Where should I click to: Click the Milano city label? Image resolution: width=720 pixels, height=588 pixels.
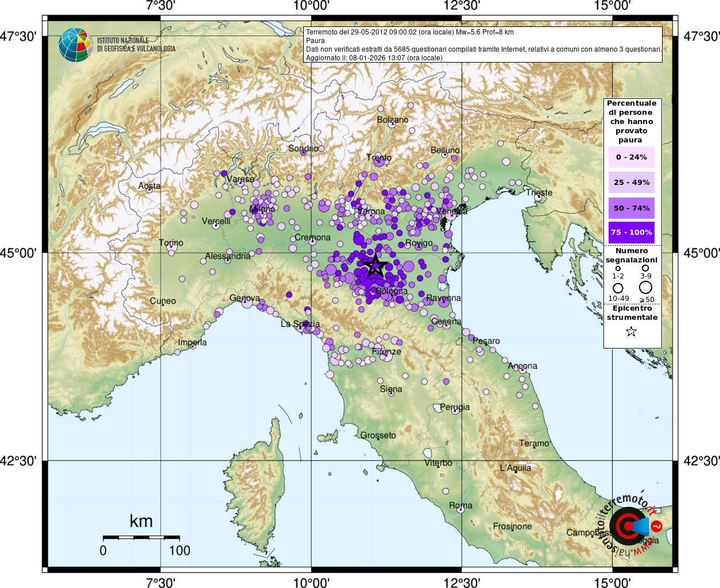tap(262, 209)
